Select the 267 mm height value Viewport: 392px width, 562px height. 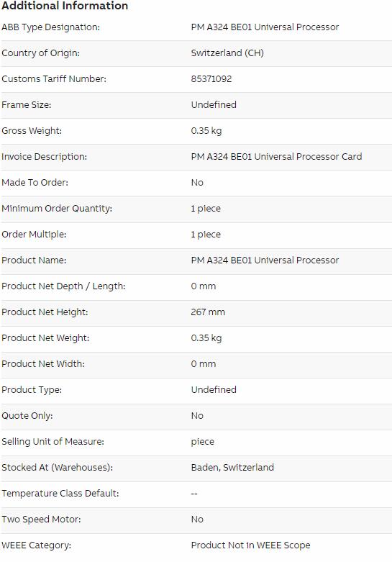(x=208, y=312)
